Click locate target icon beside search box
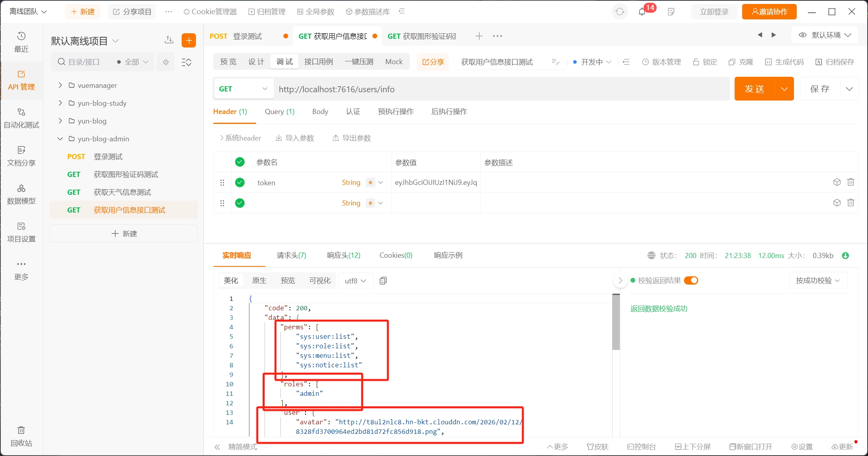The image size is (868, 456). tap(166, 62)
